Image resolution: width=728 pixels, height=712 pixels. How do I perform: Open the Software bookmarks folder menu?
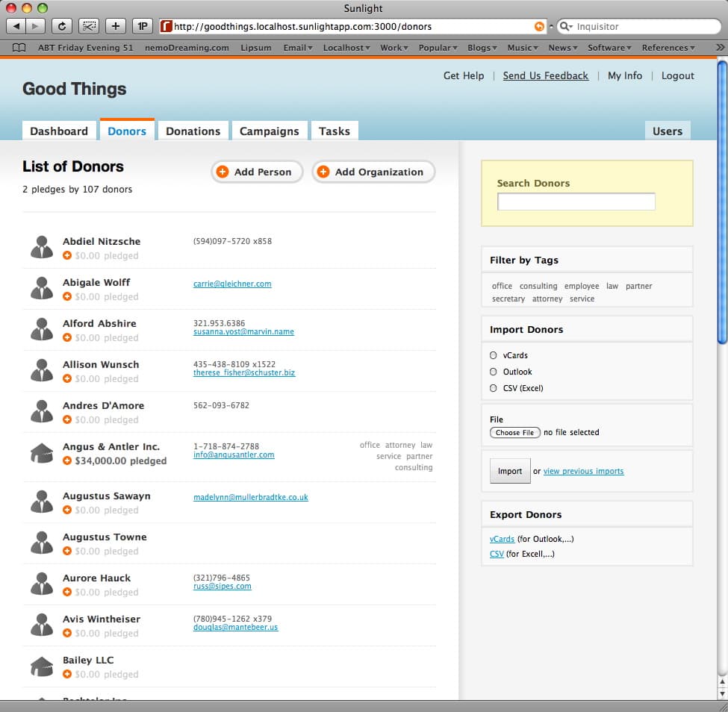610,48
